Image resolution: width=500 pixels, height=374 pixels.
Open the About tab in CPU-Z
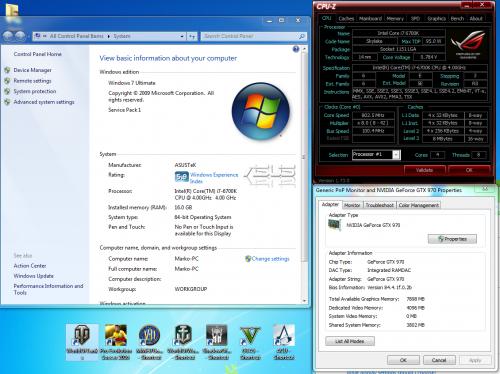[476, 19]
